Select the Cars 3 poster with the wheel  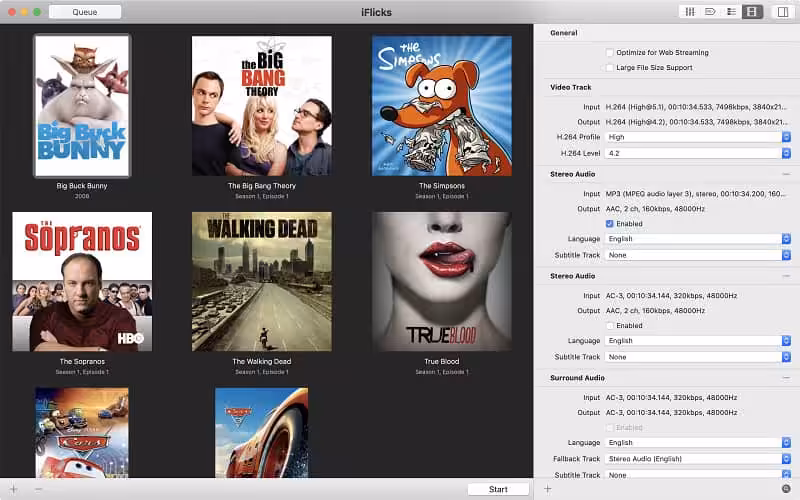click(x=262, y=433)
